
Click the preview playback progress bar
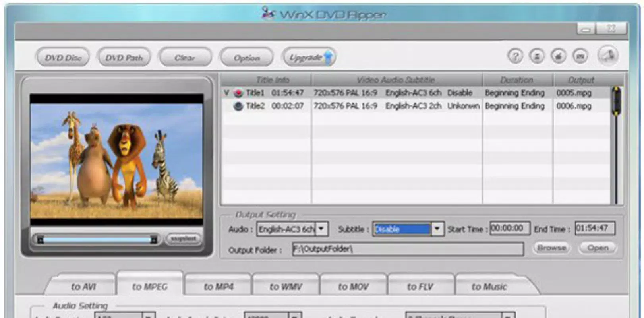coord(97,239)
